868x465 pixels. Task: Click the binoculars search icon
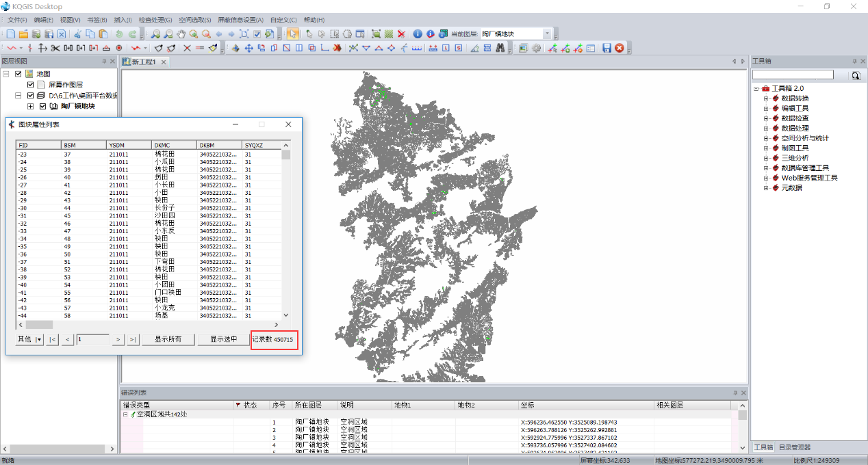[x=500, y=48]
